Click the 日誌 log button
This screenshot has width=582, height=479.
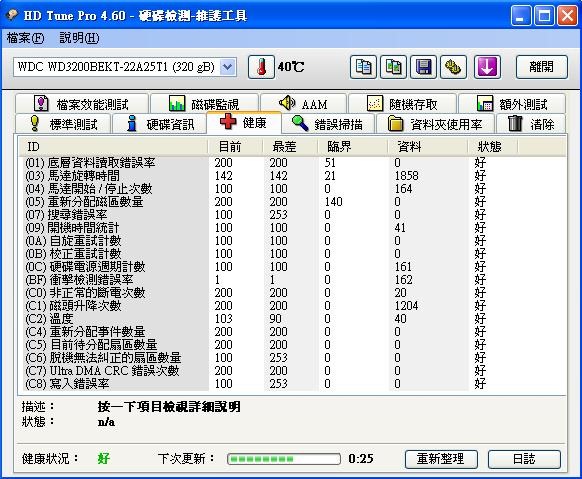tap(524, 459)
